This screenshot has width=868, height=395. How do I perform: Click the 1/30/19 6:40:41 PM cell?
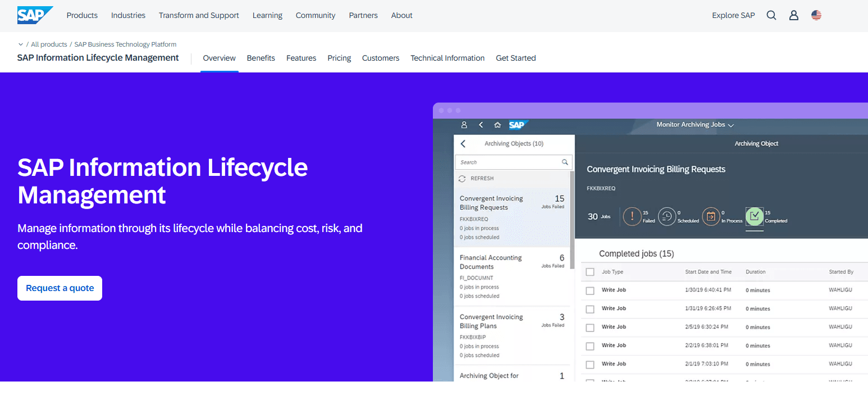pos(708,290)
